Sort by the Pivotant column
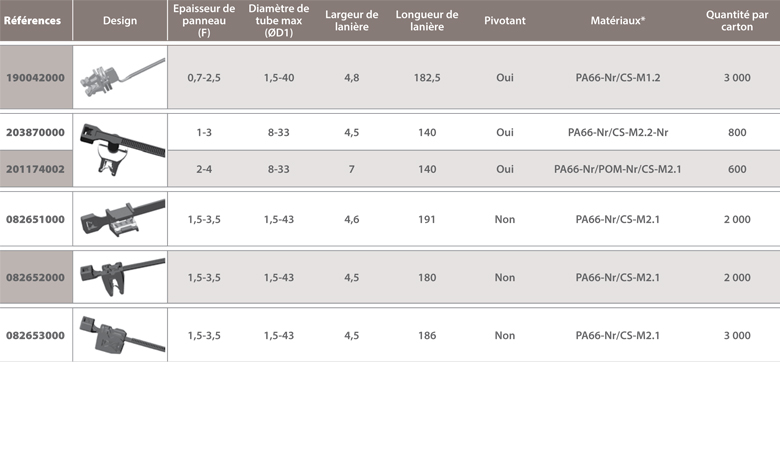The height and width of the screenshot is (460, 780). click(x=504, y=21)
